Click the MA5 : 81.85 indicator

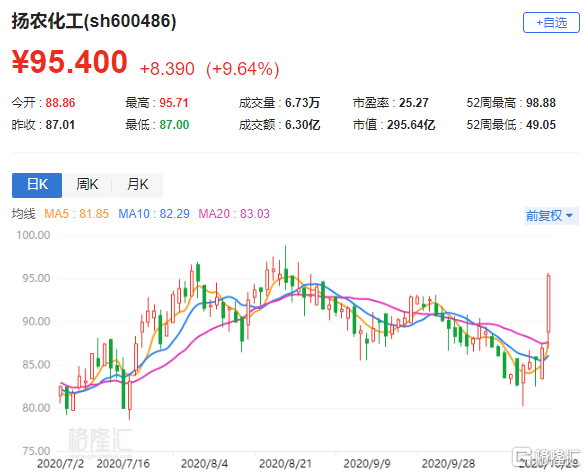(x=76, y=214)
